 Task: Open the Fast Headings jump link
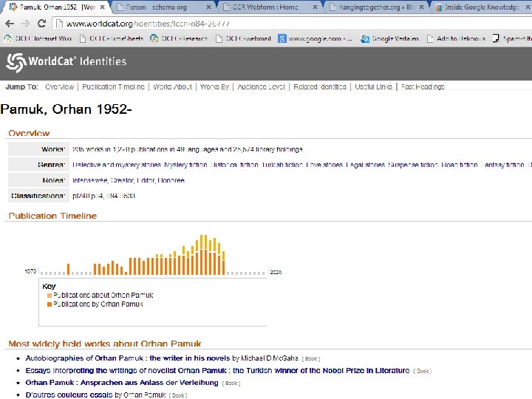tap(423, 87)
